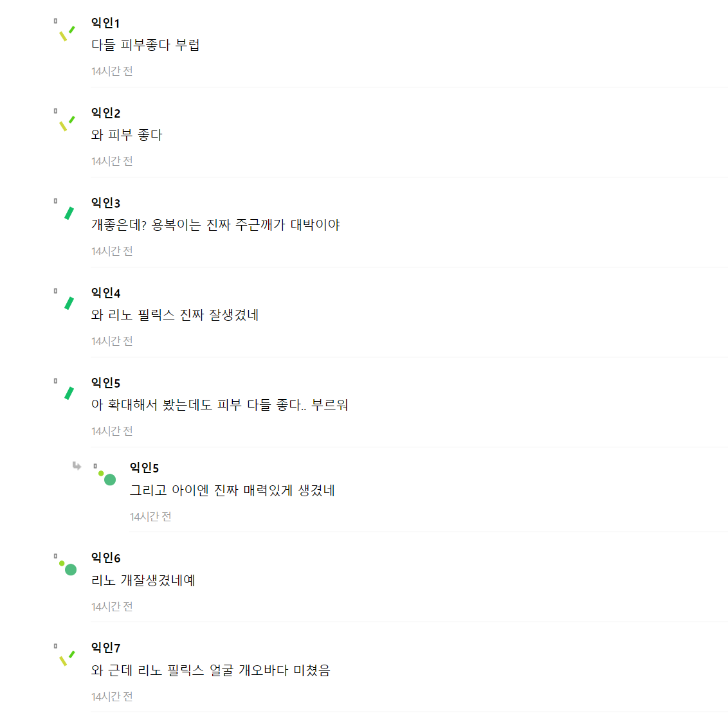Click the avatar of commenter 익인1

(66, 32)
